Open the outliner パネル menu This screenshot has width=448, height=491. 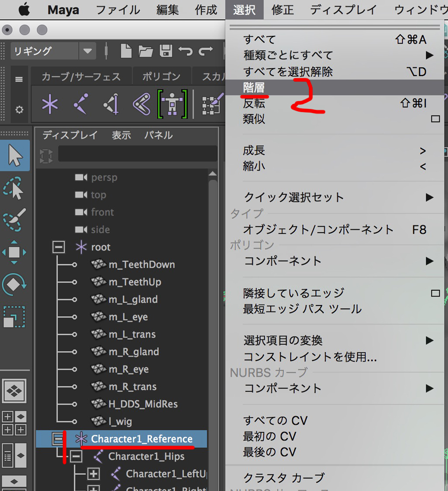(x=158, y=135)
